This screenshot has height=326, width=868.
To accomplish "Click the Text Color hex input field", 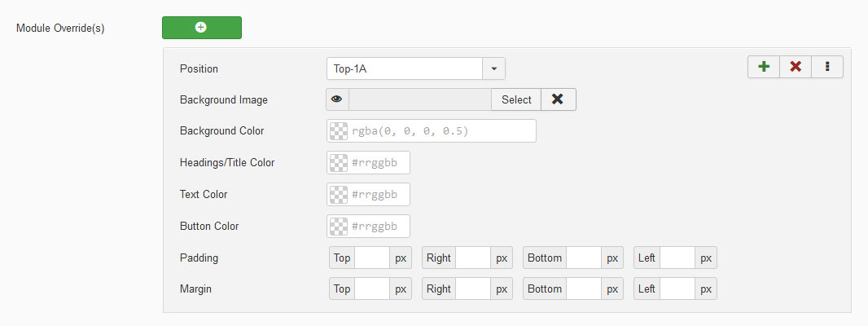I will coord(378,195).
